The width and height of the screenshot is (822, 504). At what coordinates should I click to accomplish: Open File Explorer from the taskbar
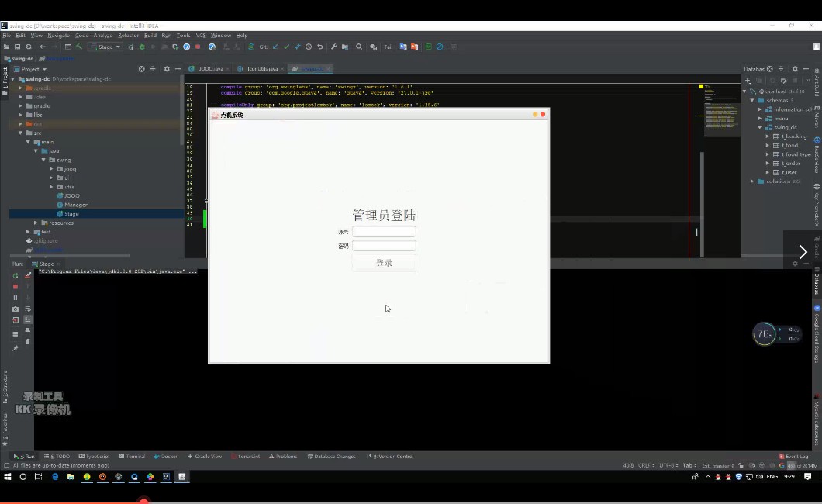coord(71,477)
